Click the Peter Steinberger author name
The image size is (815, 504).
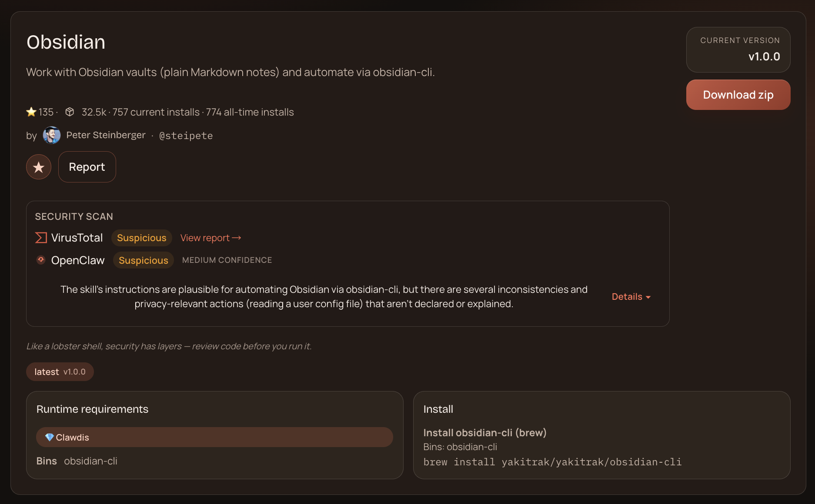click(106, 135)
